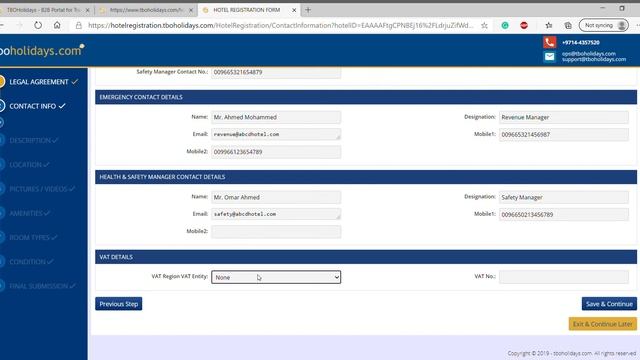Click the browser address bar URL

pos(281,25)
